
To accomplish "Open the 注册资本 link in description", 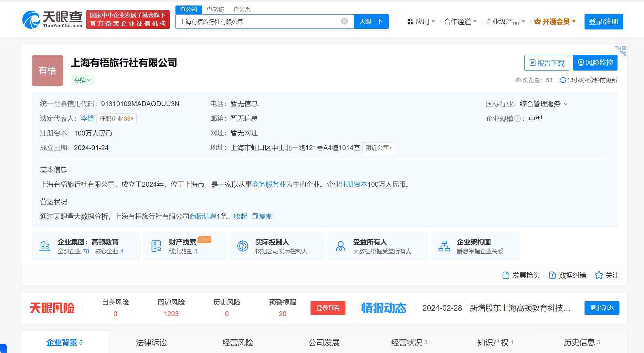I will point(354,184).
